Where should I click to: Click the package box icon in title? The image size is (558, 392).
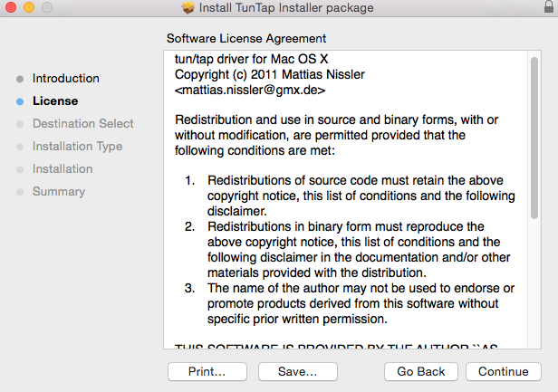coord(188,7)
